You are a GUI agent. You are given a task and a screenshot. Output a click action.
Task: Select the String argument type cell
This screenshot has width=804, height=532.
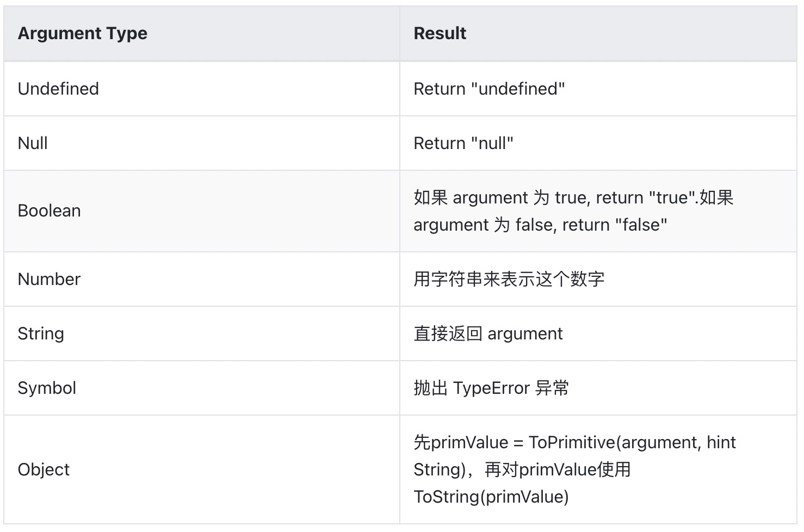pyautogui.click(x=41, y=333)
